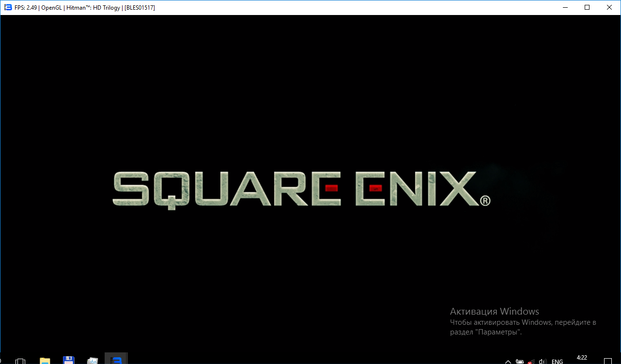Maximize the RPCS3 game window
Image resolution: width=621 pixels, height=364 pixels.
(x=587, y=7)
